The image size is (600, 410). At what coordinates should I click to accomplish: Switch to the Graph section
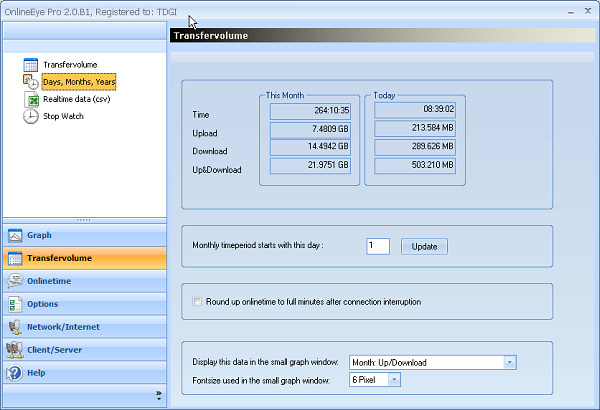coord(85,235)
